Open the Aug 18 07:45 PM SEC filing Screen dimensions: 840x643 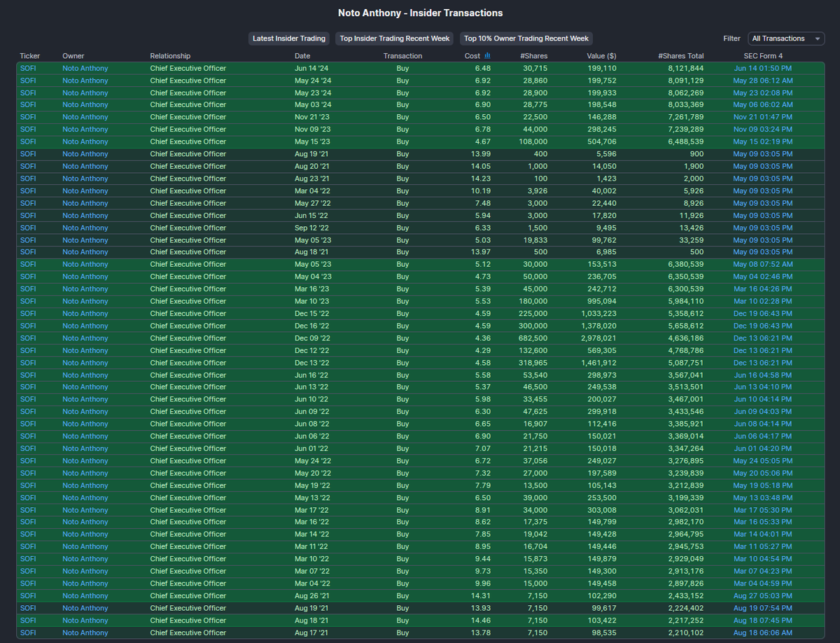(763, 620)
